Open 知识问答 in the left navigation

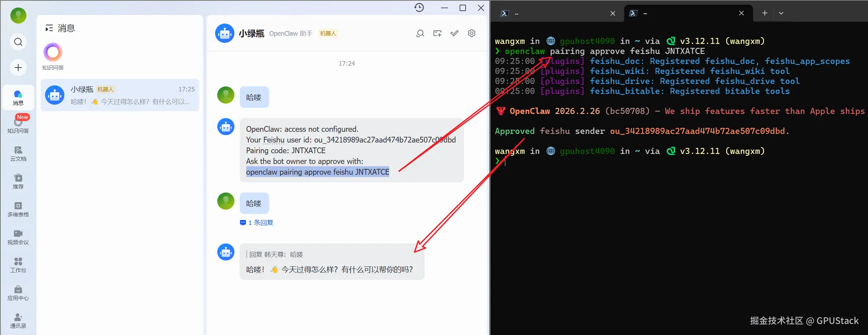[18, 125]
